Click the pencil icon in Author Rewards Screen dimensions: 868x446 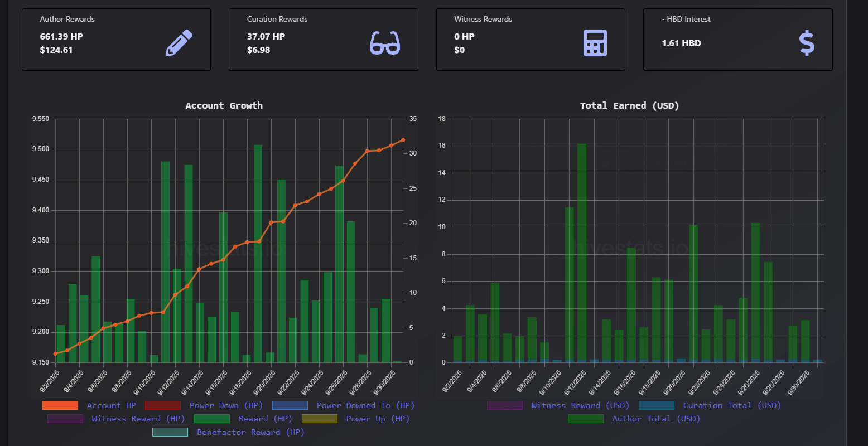click(x=179, y=43)
